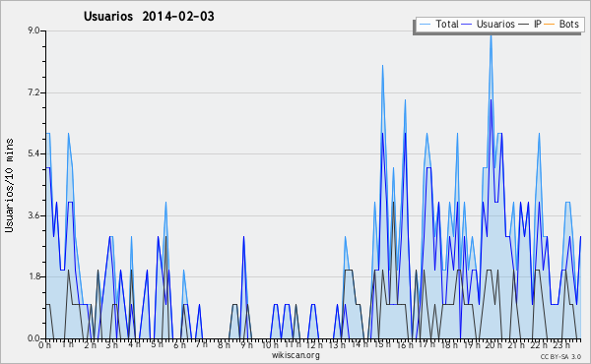This screenshot has height=364, width=591.
Task: Click the 'CC BY-SA 3.0' license text
Action: [x=560, y=356]
